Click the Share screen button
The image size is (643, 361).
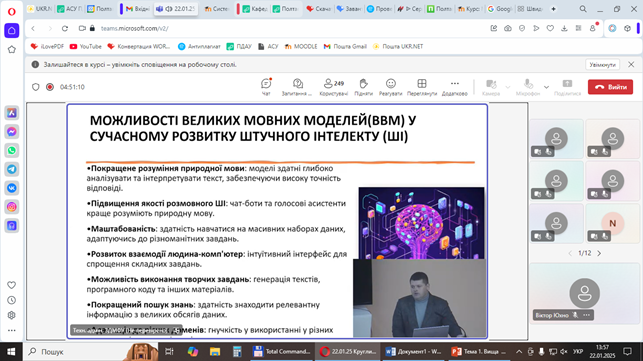click(567, 87)
